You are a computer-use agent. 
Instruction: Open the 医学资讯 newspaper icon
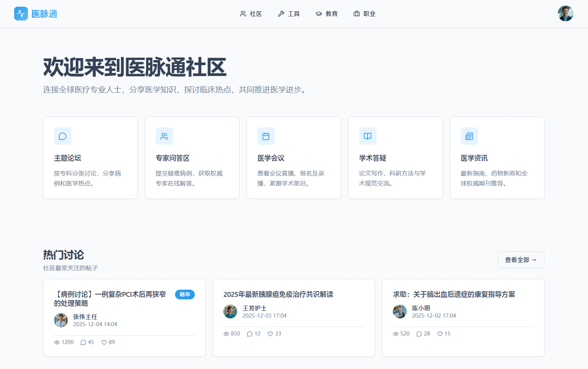(469, 136)
